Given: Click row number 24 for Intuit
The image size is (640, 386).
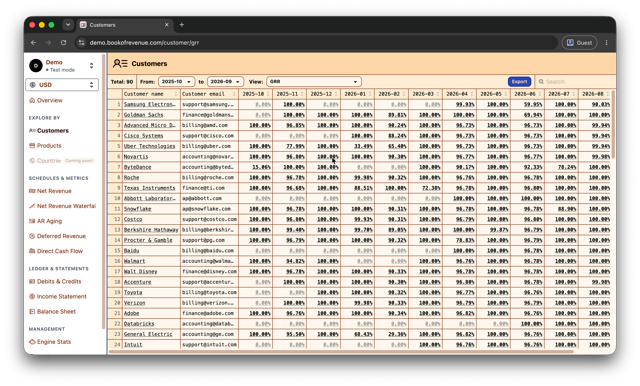Looking at the screenshot, I should pyautogui.click(x=117, y=345).
